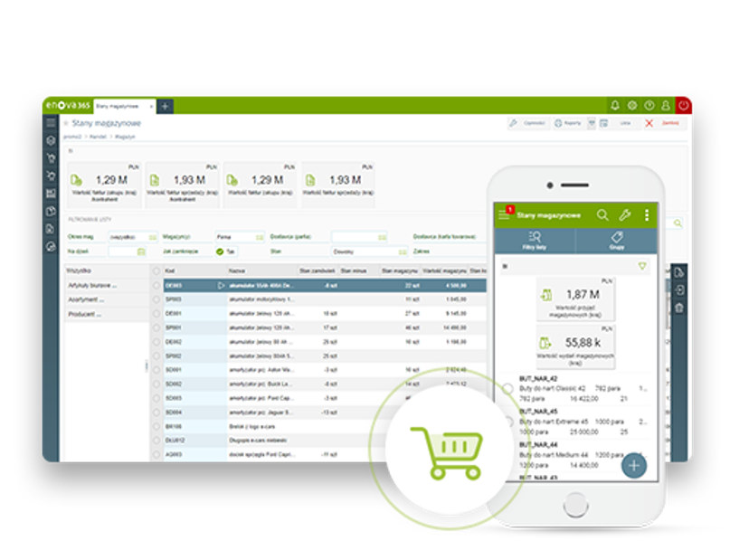This screenshot has height=560, width=730.
Task: Open the hamburger menu in the desktop sidebar
Action: pos(51,123)
